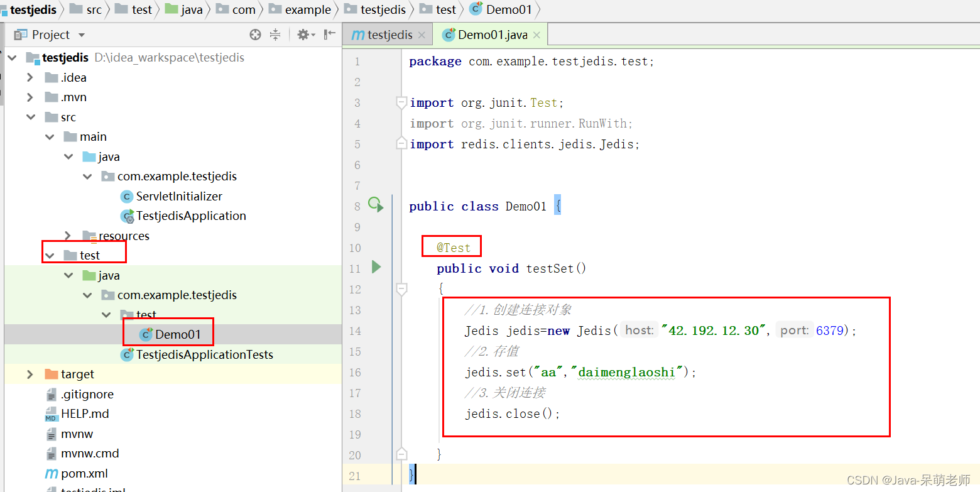Click the @Test annotation
980x492 pixels.
click(x=454, y=248)
